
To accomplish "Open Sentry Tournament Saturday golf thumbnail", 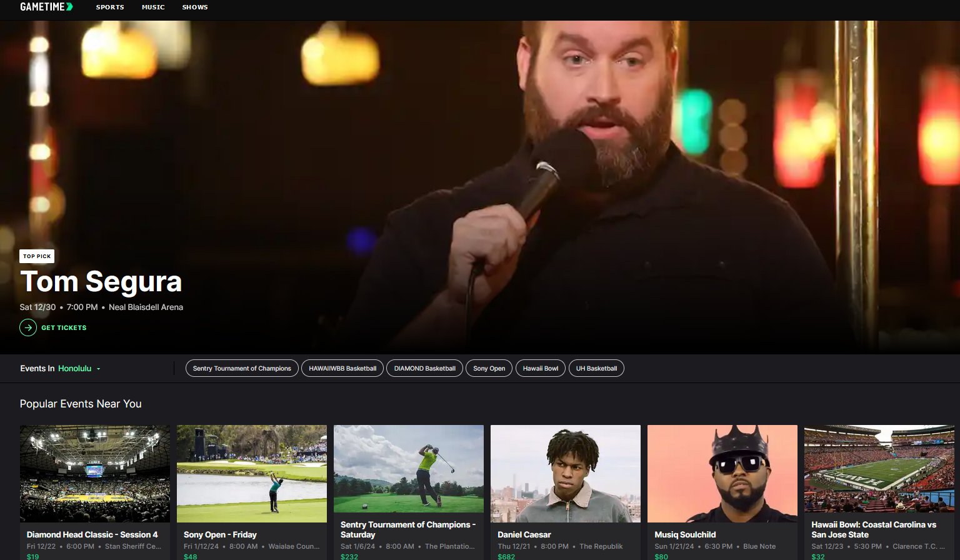I will [x=409, y=469].
